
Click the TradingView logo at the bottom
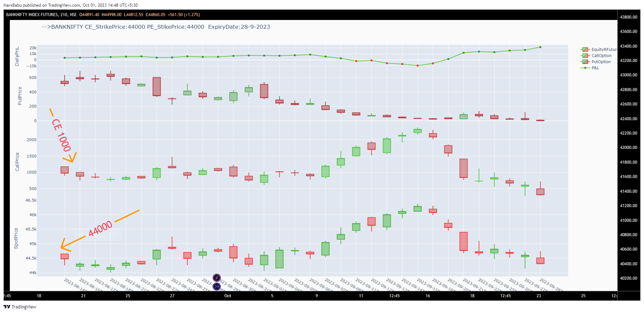(20, 307)
